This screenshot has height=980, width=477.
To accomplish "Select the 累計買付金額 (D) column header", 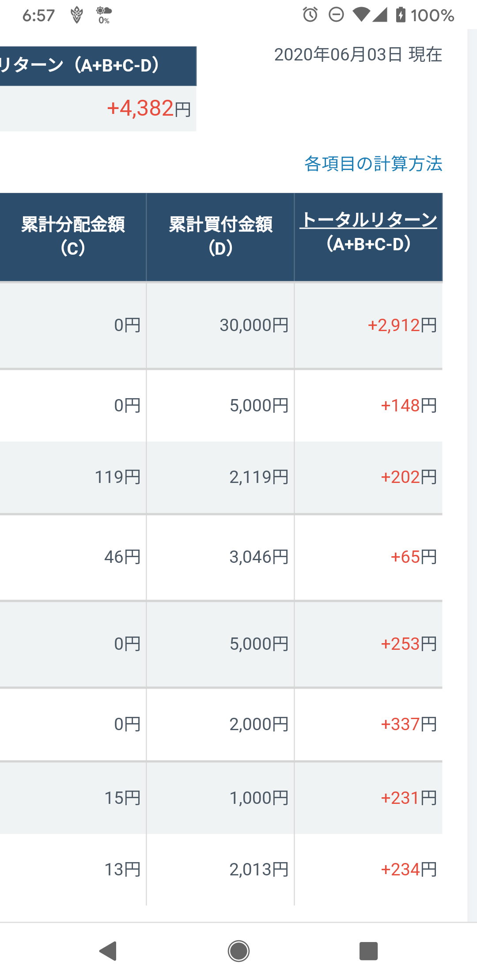I will (x=220, y=237).
